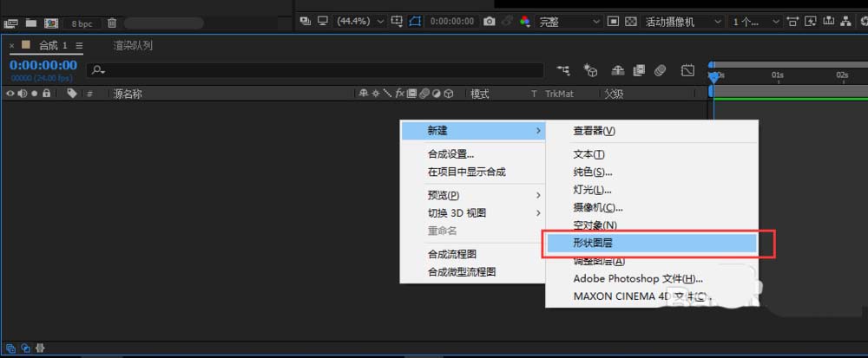This screenshot has width=868, height=358.
Task: Click the viewer's 0:00:00:00 preview time
Action: coord(452,22)
